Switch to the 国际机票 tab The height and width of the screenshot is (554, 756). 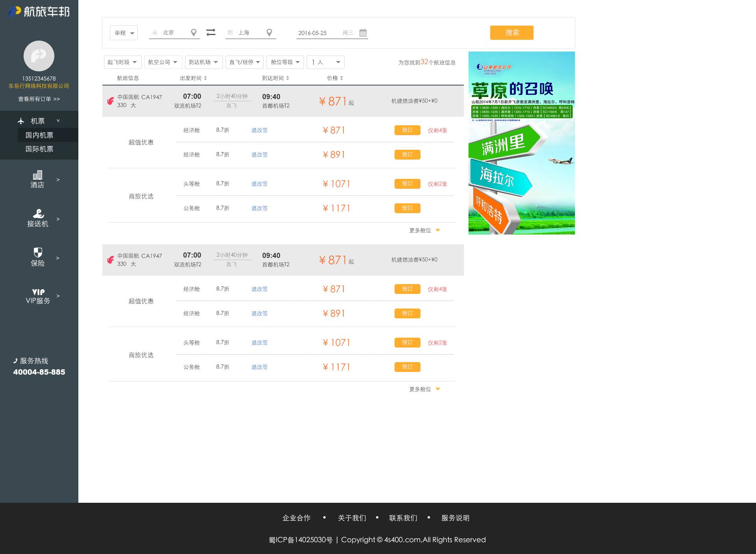click(39, 149)
